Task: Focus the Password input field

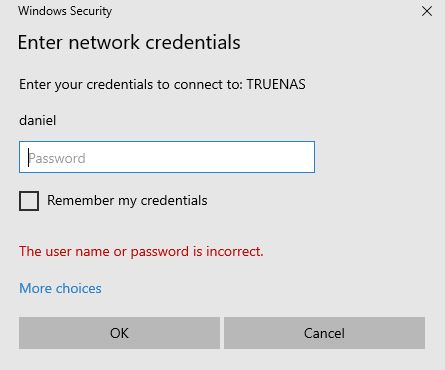Action: click(x=167, y=157)
